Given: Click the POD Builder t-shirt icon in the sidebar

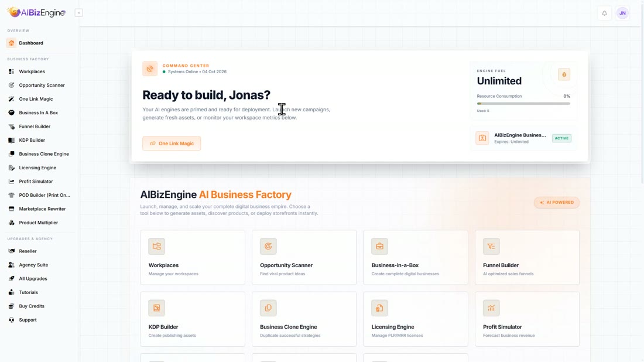Looking at the screenshot, I should 12,195.
